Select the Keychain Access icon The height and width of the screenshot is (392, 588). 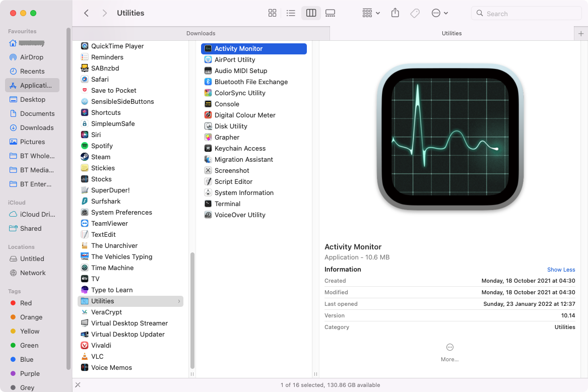coord(208,148)
